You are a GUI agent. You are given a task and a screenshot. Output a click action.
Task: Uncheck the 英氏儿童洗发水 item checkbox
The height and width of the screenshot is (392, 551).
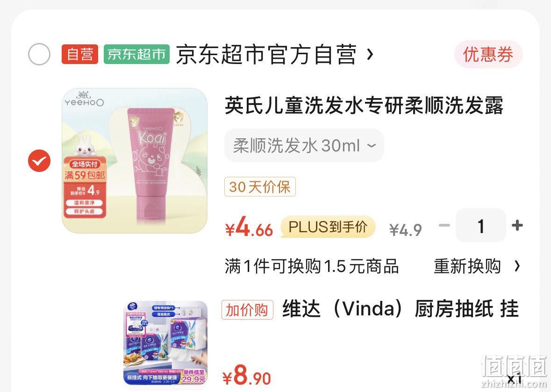[39, 161]
